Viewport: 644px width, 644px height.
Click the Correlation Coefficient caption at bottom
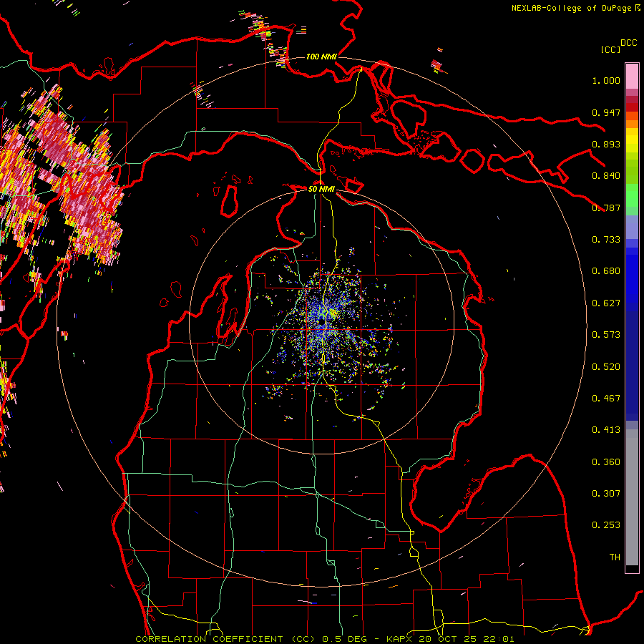click(x=324, y=639)
